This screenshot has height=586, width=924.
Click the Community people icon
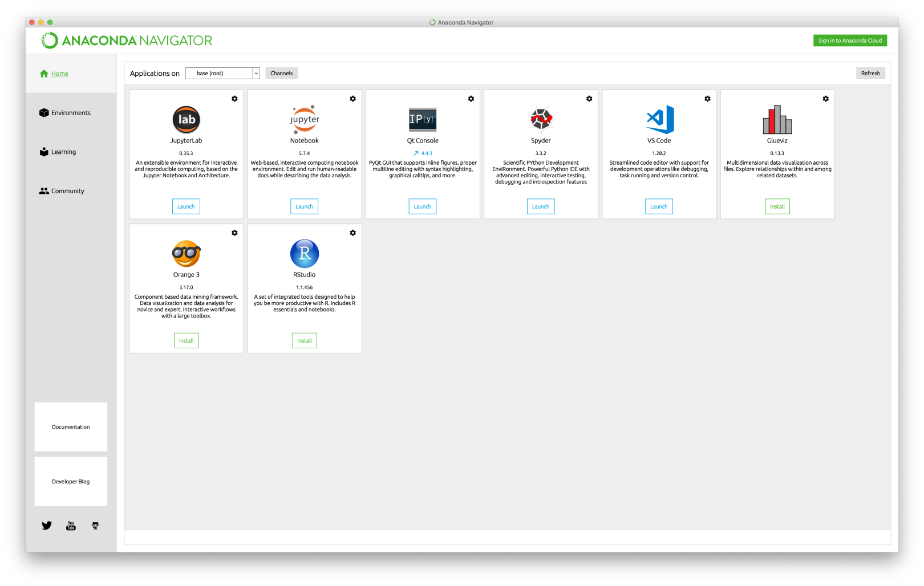tap(44, 191)
